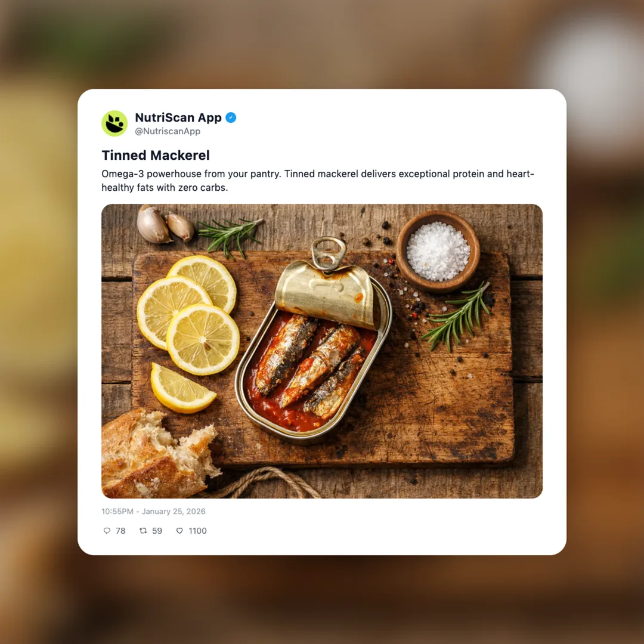Visit the @NutriscanApp handle link
The height and width of the screenshot is (644, 644).
point(168,131)
